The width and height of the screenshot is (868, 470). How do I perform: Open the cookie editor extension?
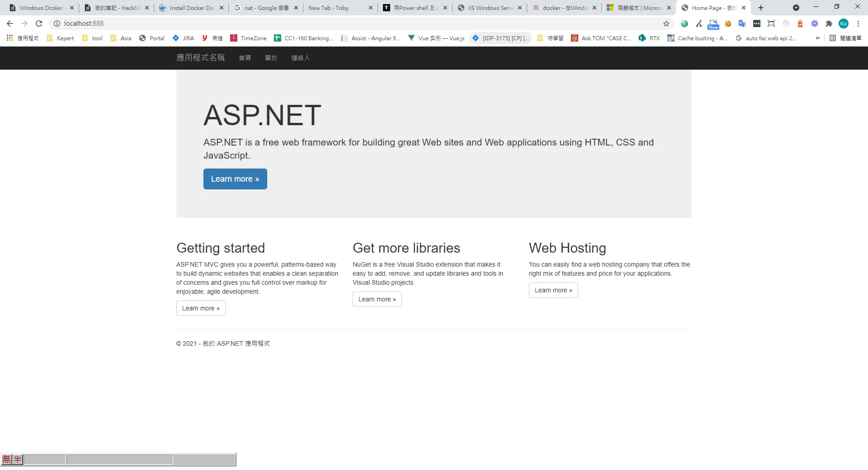tap(728, 23)
